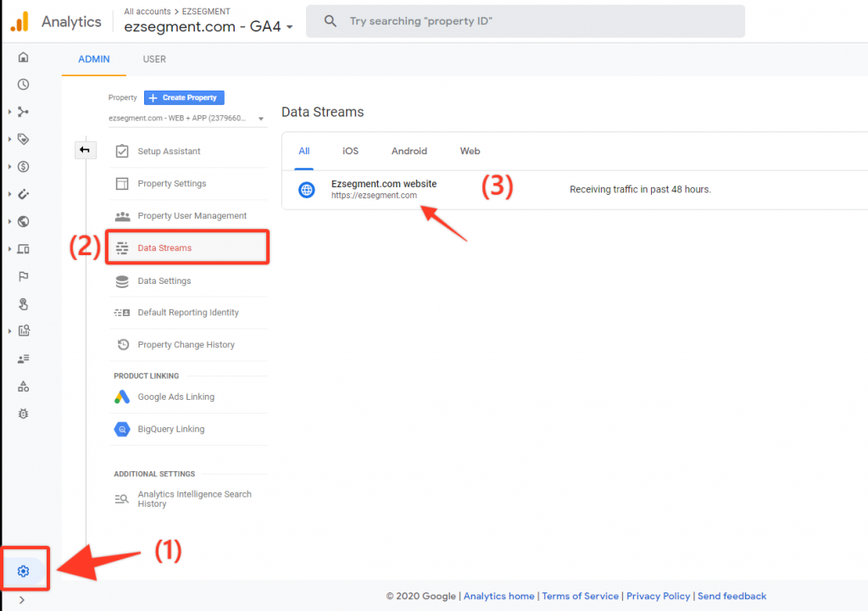Open the Ezsegment.com website stream row
868x611 pixels.
coord(575,190)
